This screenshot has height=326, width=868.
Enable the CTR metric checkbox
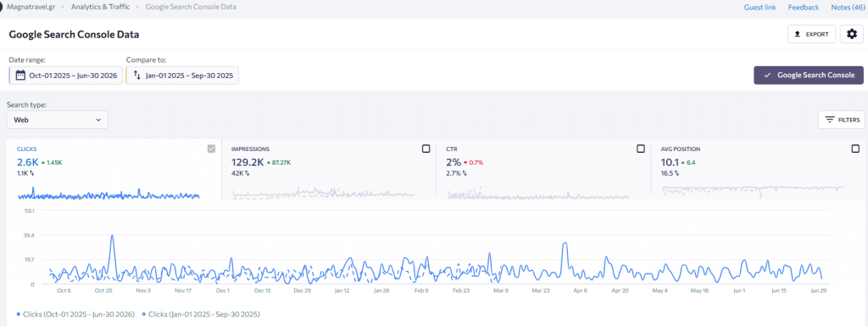641,149
